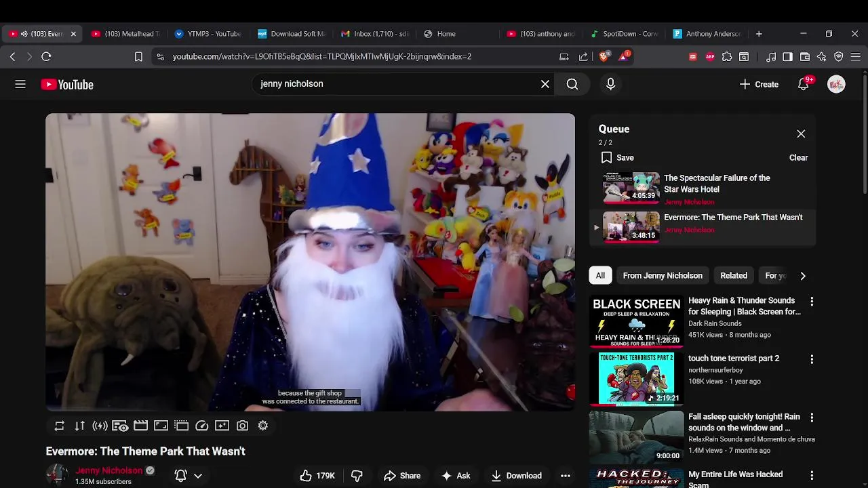Open options for Fall asleep quickly video
The height and width of the screenshot is (488, 868).
(x=812, y=418)
